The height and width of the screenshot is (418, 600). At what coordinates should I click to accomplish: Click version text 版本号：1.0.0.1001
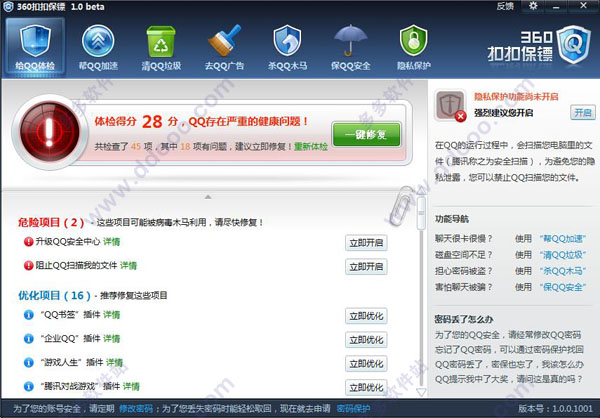coord(555,409)
